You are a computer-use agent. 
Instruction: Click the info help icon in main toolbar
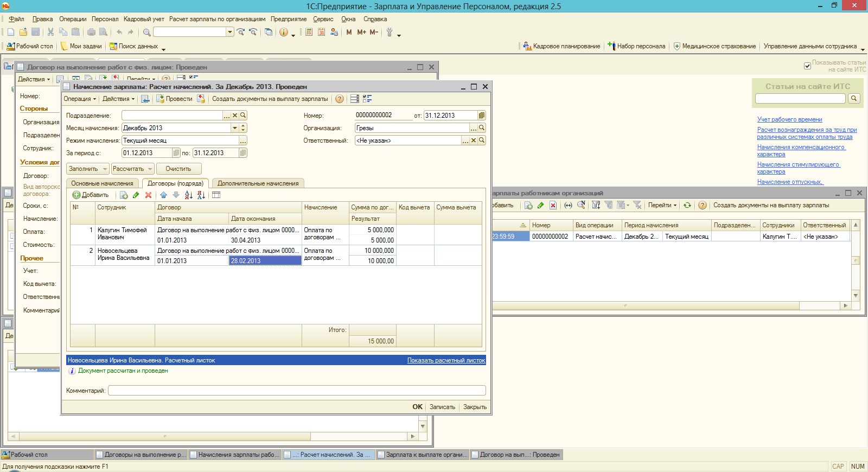(283, 33)
